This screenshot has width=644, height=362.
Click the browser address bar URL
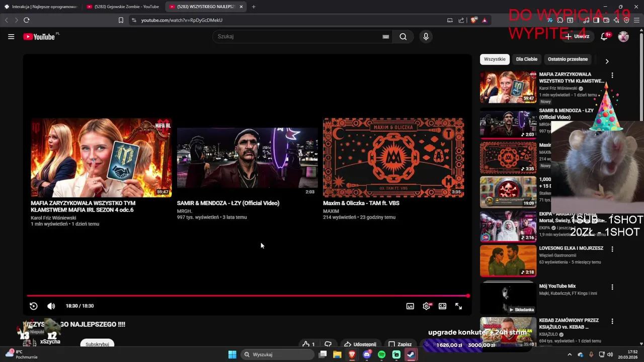182,20
